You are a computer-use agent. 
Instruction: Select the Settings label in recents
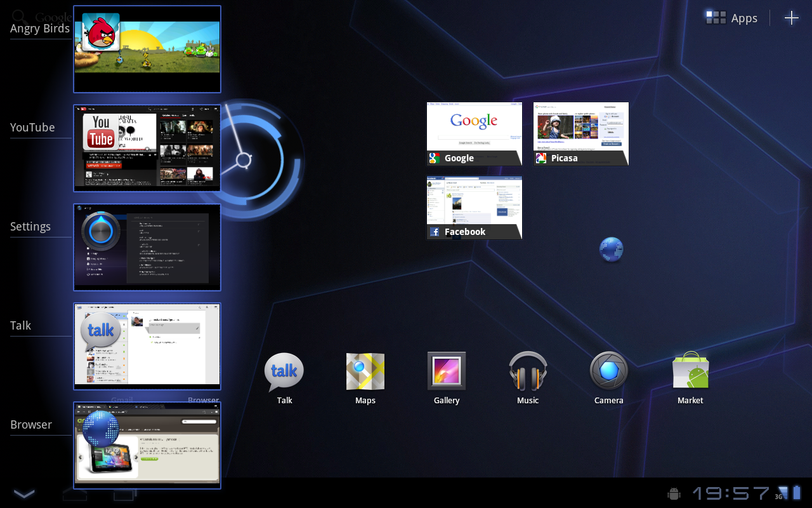pyautogui.click(x=30, y=227)
